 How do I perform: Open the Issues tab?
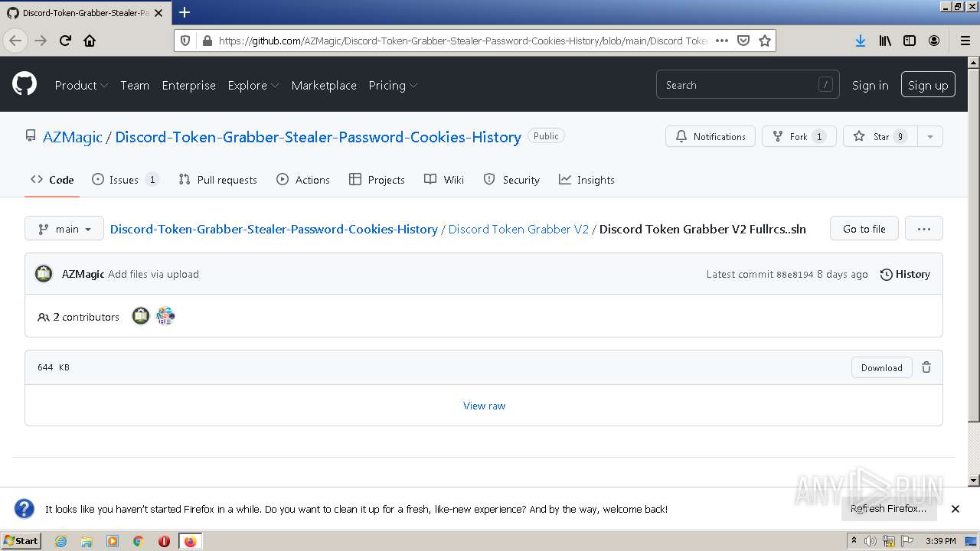tap(125, 180)
